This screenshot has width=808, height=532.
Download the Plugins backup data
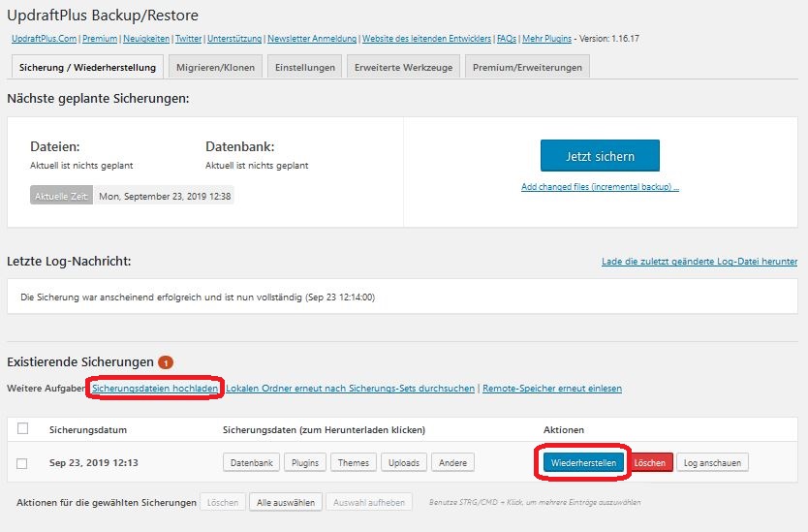click(x=305, y=463)
